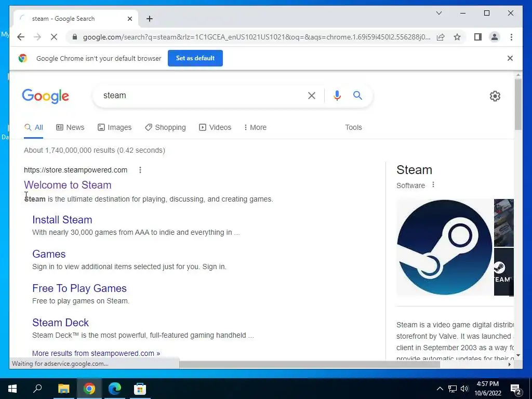
Task: Click Set as default button
Action: click(x=195, y=58)
